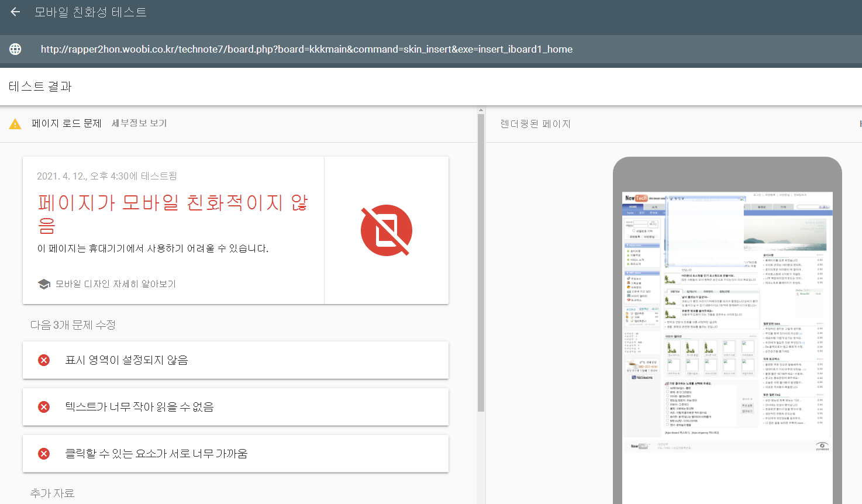Click 페이지 로드 문제 label
This screenshot has width=862, height=504.
67,123
